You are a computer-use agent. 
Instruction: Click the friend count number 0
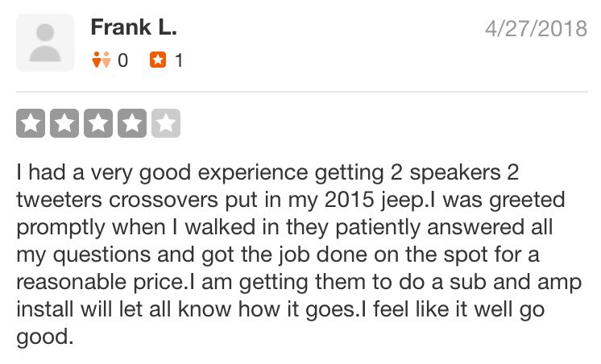pos(122,60)
